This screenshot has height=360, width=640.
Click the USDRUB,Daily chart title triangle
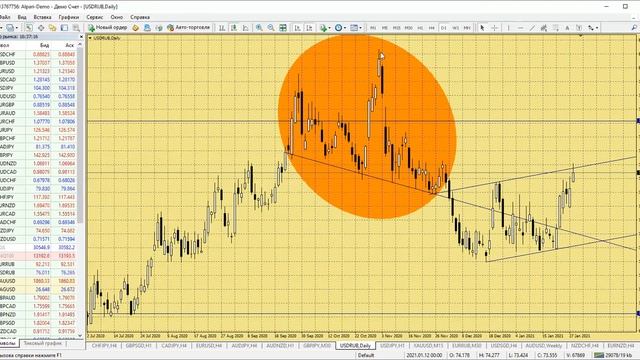(90, 38)
